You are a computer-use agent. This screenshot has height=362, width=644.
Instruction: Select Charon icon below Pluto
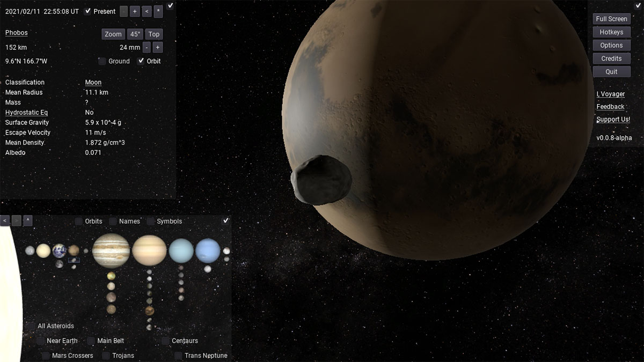coord(226,259)
